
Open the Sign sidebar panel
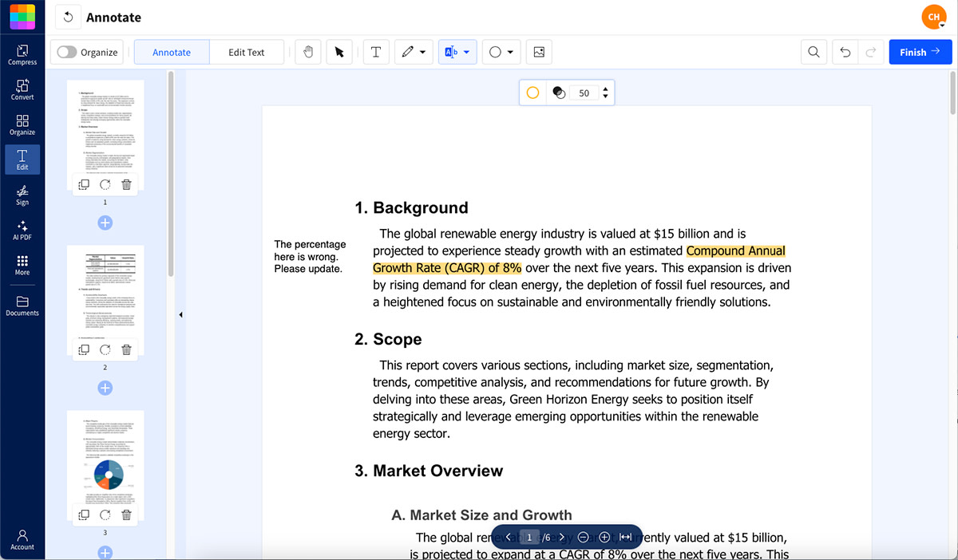[22, 194]
